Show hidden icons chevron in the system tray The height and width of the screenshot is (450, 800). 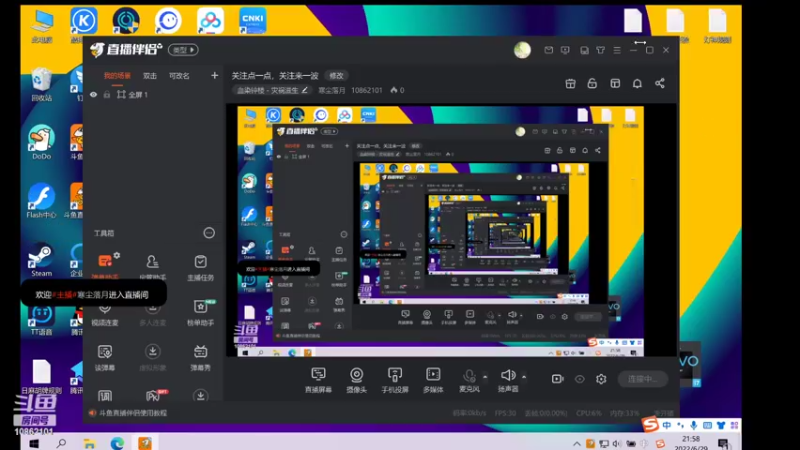coord(577,444)
